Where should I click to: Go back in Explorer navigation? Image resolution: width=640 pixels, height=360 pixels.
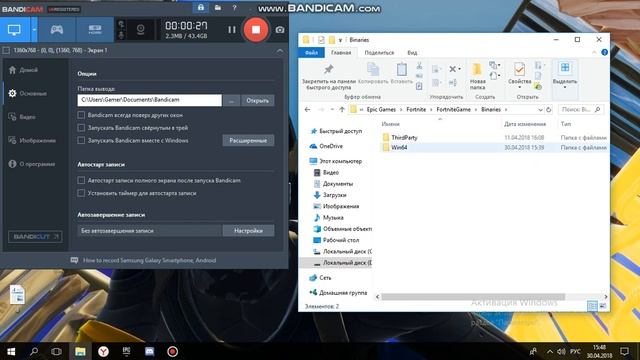[x=308, y=109]
